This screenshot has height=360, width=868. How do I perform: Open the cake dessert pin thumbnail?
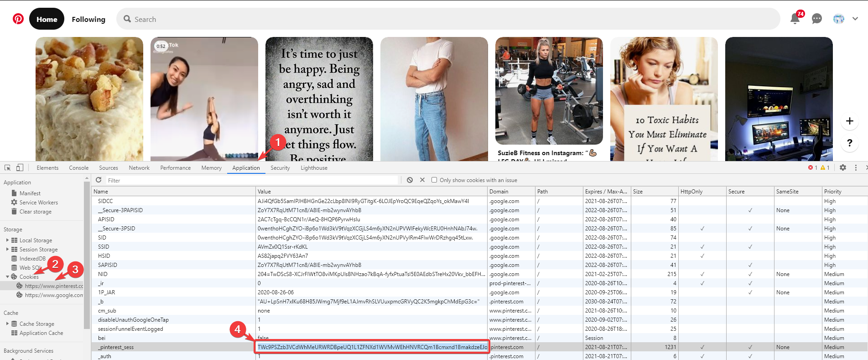click(89, 99)
